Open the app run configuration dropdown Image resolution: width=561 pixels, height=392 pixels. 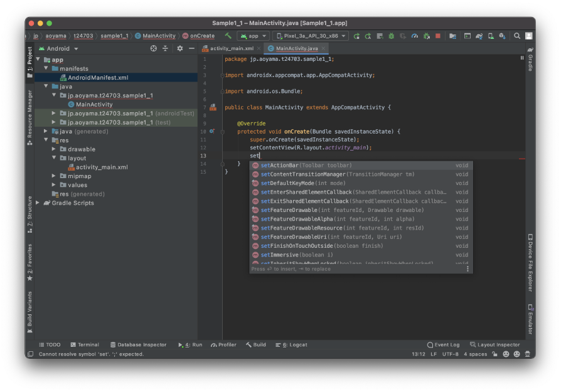pos(254,36)
